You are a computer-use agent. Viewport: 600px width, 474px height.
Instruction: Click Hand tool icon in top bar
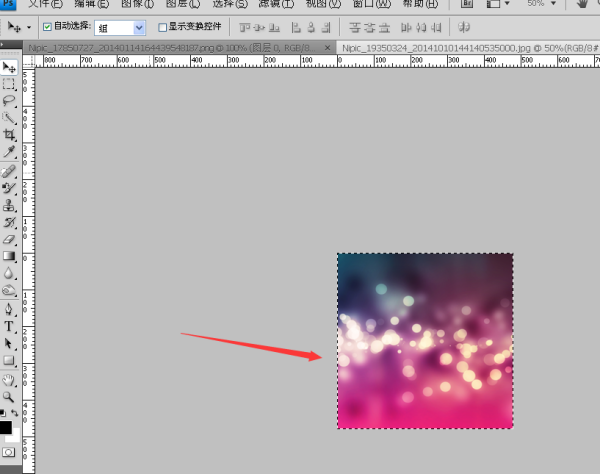tap(582, 4)
